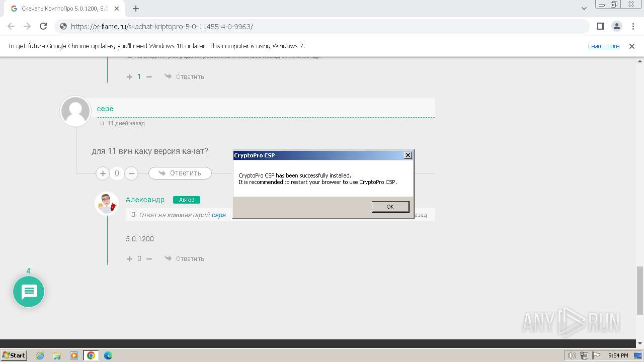Screen dimensions: 644x362
Task: Upvote the top comment with plus
Action: point(129,76)
